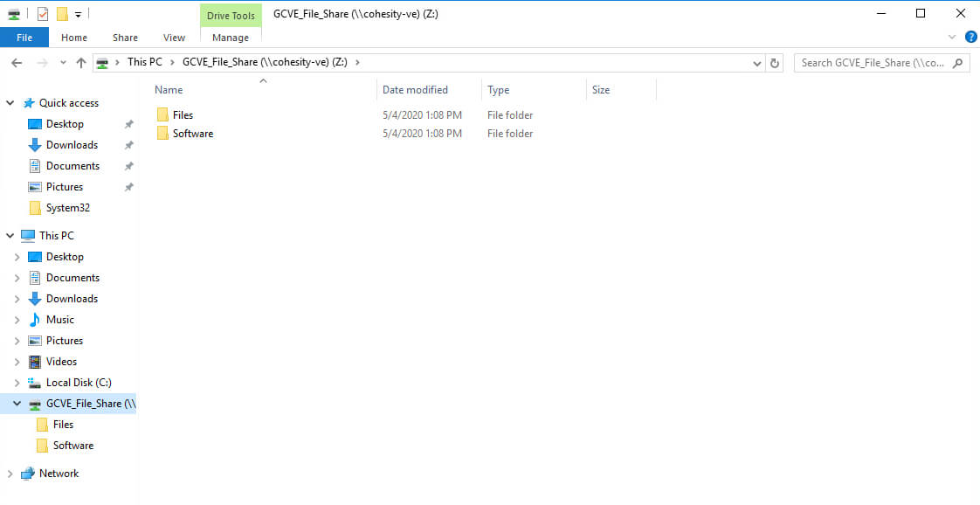The height and width of the screenshot is (505, 980).
Task: Expand the ribbon with the chevron
Action: [x=952, y=37]
